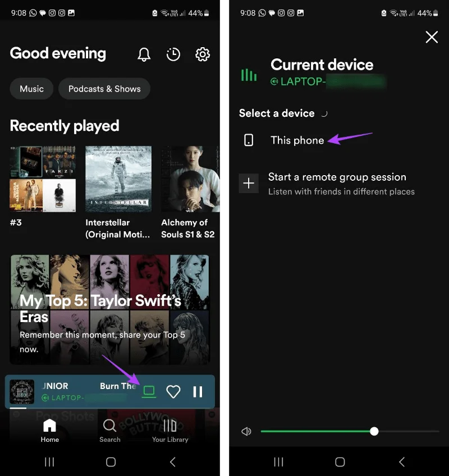
Task: Tap Android home button on right phone
Action: click(x=340, y=462)
